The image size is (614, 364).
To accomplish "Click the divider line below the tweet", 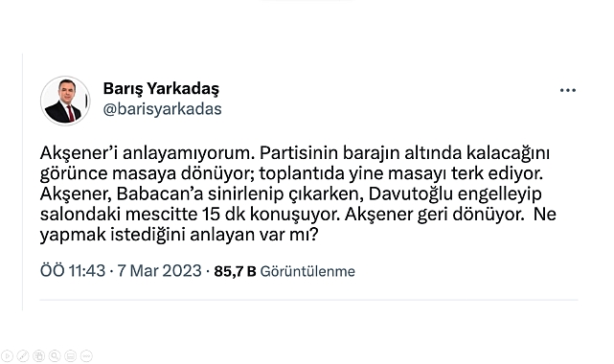I will pyautogui.click(x=308, y=300).
